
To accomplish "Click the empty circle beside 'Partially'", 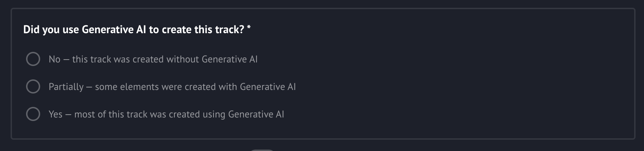I will coord(33,87).
